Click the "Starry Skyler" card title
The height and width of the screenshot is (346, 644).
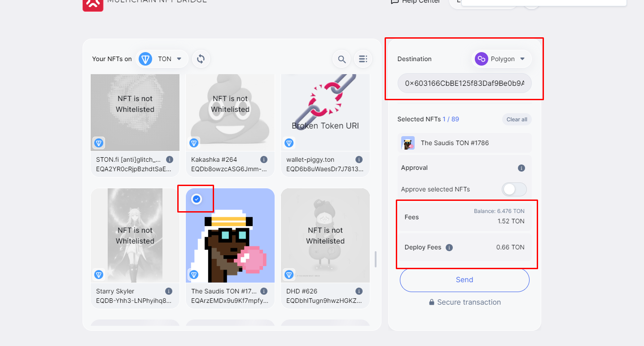pos(115,291)
